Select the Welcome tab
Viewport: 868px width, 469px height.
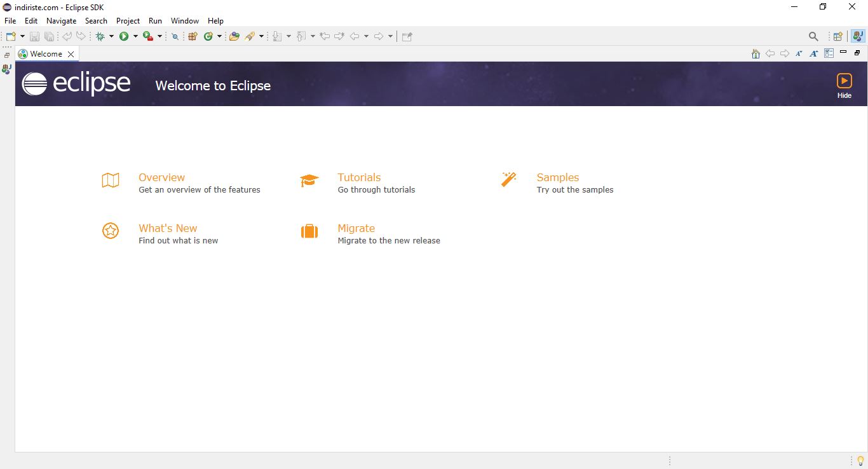tap(46, 54)
